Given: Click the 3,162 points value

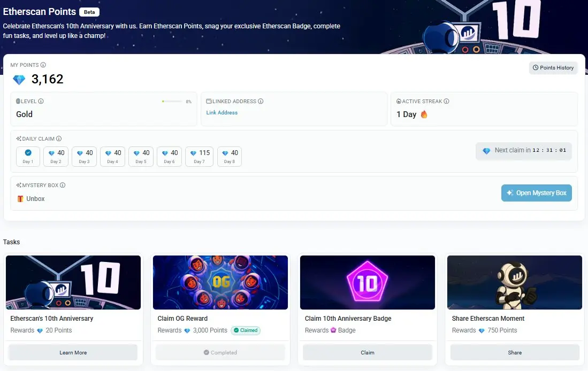Looking at the screenshot, I should [47, 79].
